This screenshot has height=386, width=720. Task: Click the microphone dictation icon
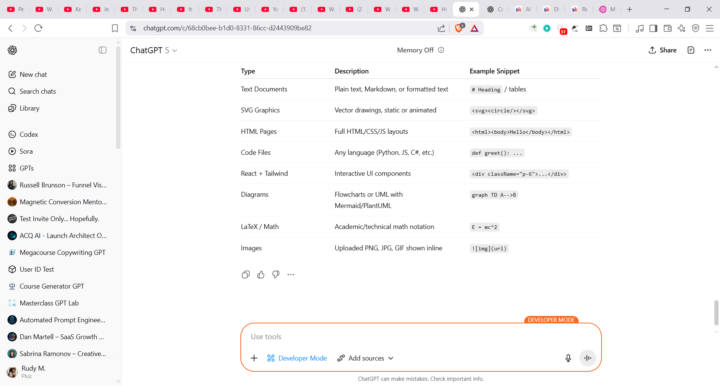coord(568,358)
